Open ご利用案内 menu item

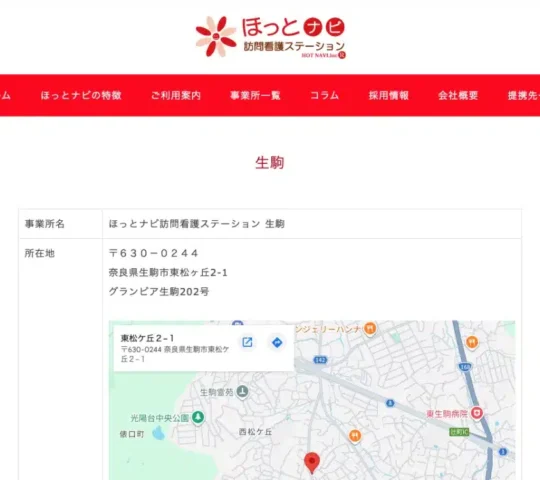pyautogui.click(x=176, y=95)
